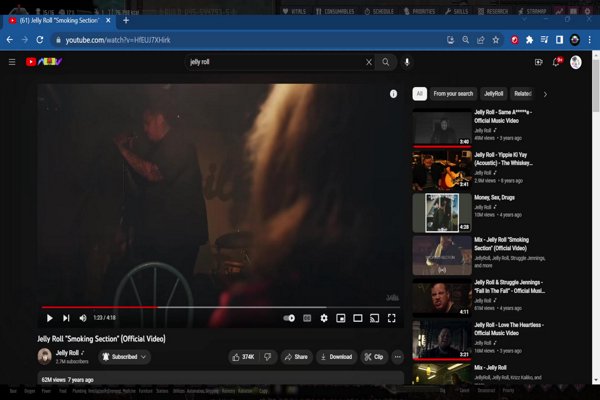Open Money, Sex, Drugs video title
Viewport: 600px width, 400px height.
point(494,198)
